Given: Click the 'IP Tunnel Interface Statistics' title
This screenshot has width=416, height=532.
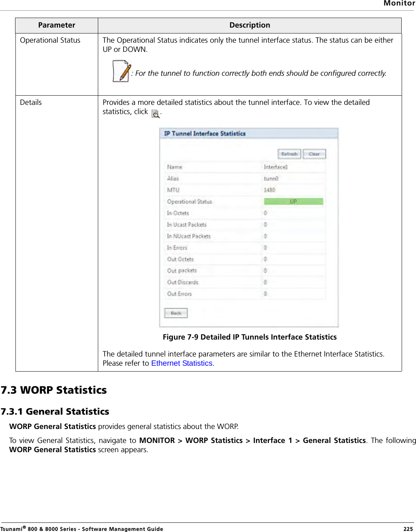Looking at the screenshot, I should 205,134.
